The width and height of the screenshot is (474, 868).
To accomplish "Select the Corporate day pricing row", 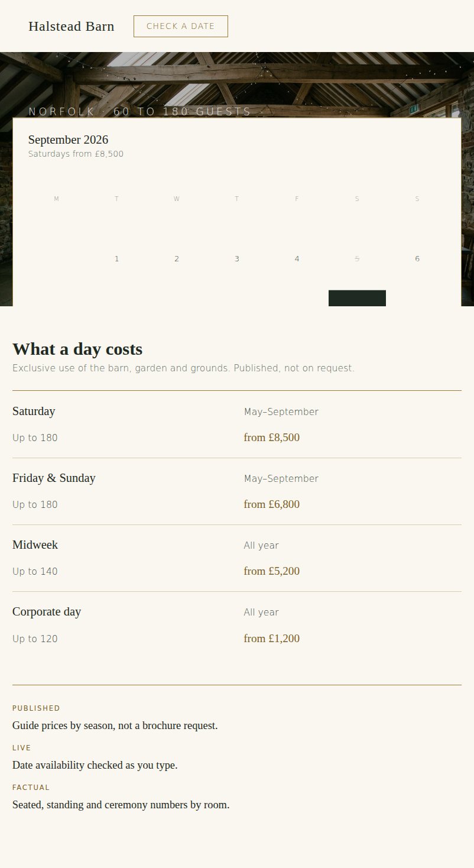I will (237, 625).
